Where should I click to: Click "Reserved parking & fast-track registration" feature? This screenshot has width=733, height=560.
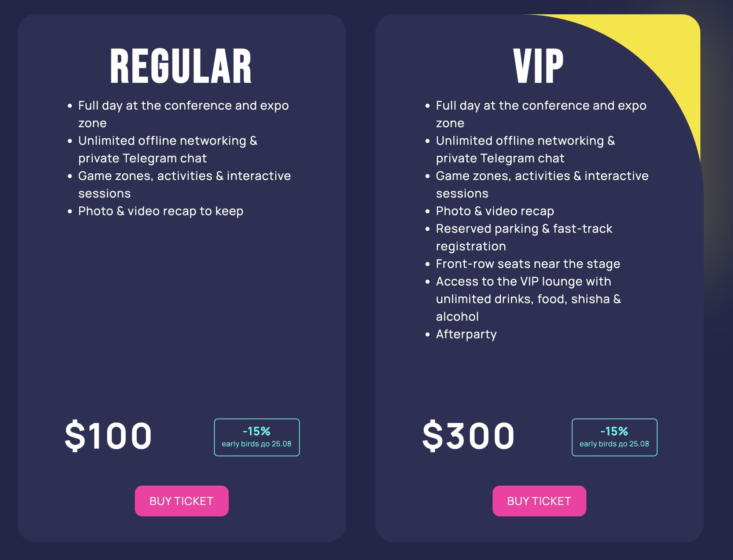[x=524, y=237]
